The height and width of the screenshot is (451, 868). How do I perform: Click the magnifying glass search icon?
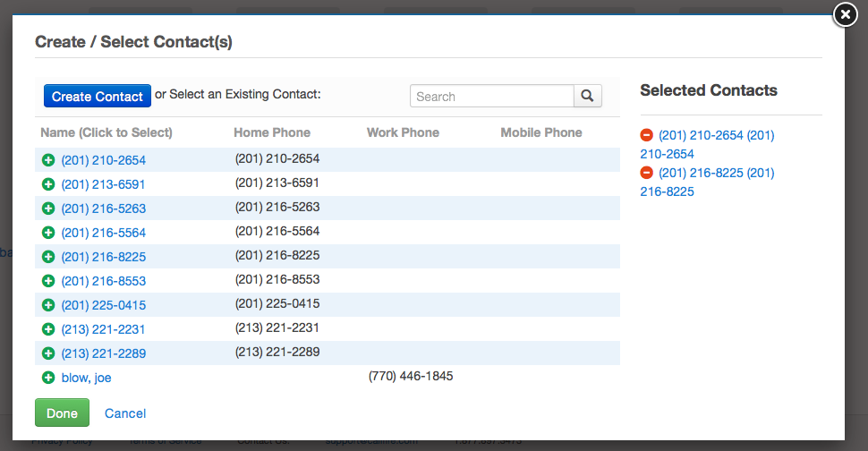pos(587,97)
